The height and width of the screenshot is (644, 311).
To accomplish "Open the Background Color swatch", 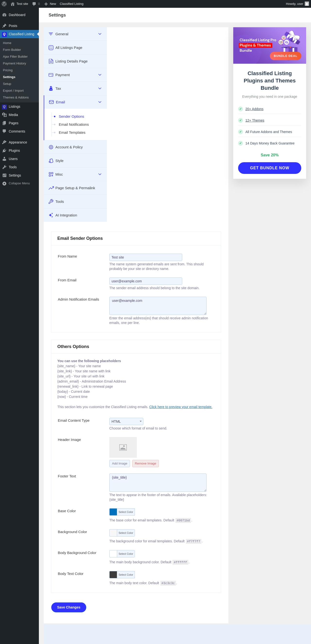I will (113, 533).
